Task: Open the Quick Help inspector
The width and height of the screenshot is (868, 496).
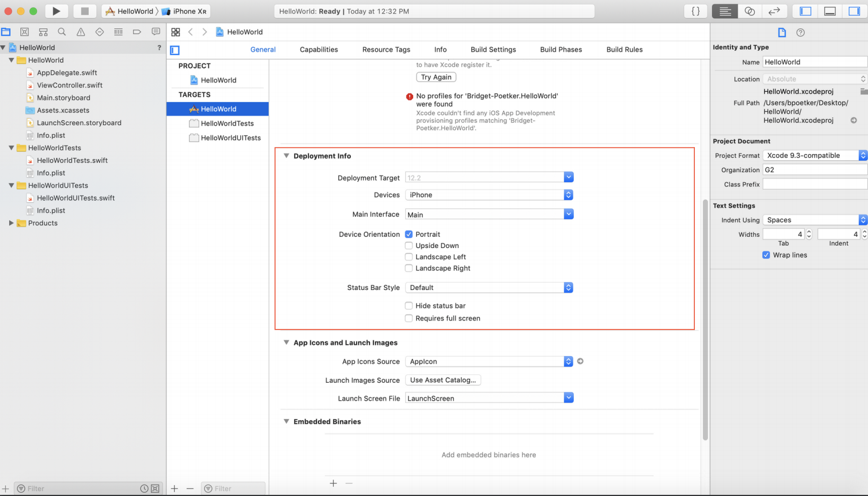Action: 800,32
